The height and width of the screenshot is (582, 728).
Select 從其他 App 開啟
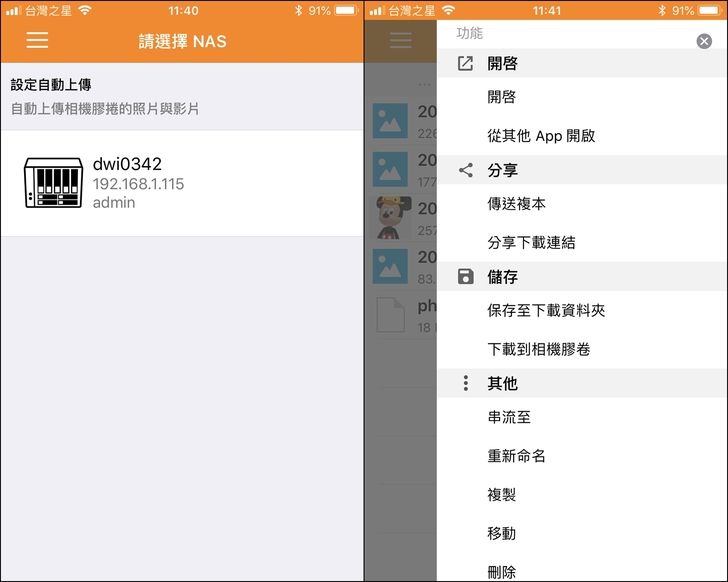[541, 136]
